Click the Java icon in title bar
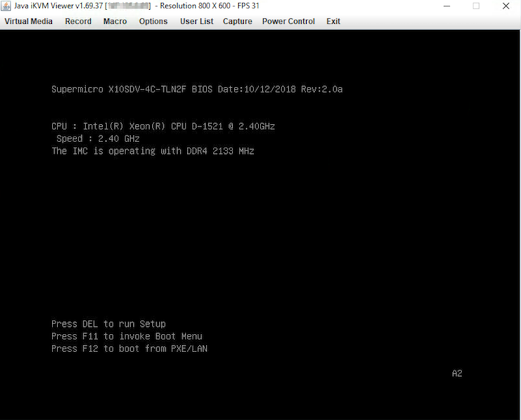 (x=8, y=6)
